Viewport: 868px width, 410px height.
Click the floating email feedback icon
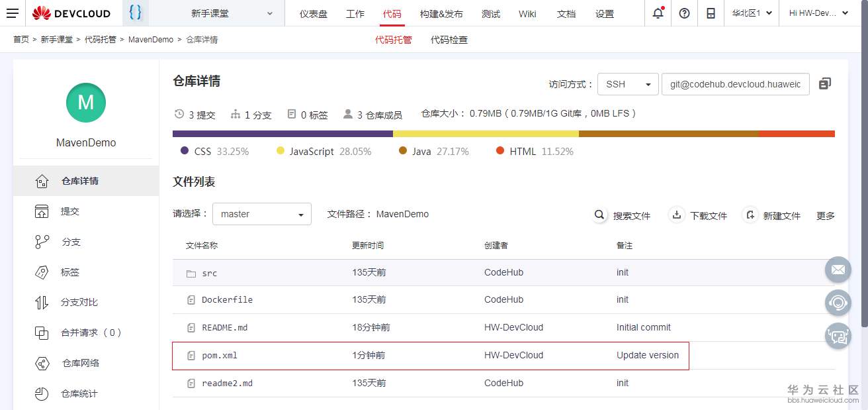point(838,270)
